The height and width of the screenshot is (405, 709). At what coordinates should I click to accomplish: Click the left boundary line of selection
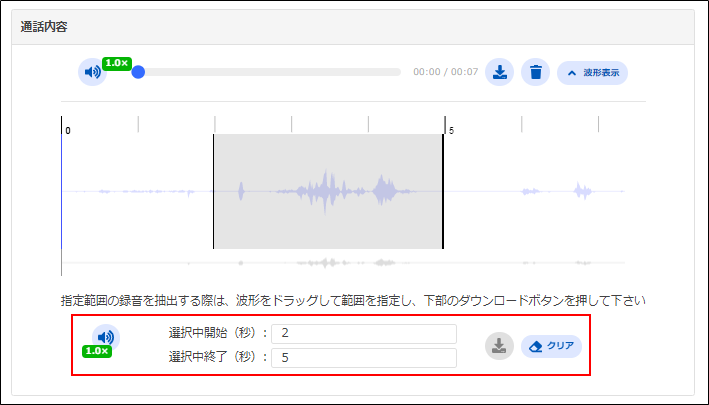coord(213,190)
